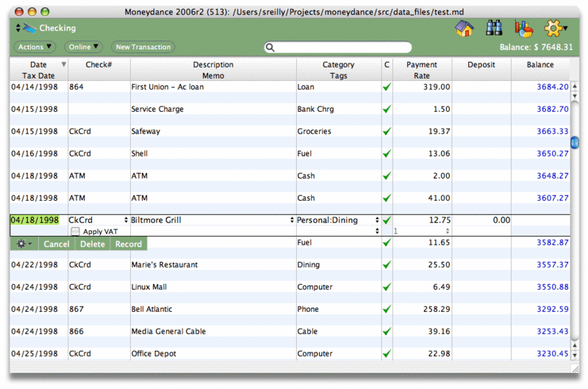Open the tags dropdown in edit row

[x=377, y=231]
